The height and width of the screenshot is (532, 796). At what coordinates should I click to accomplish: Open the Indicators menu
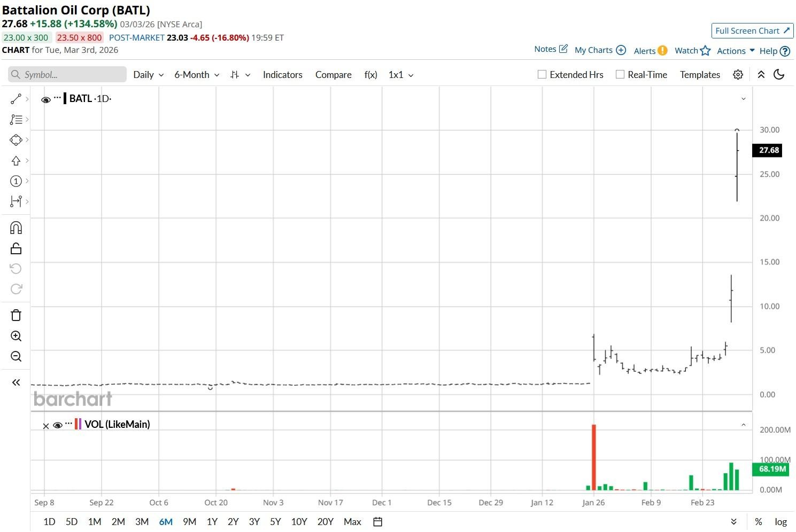pyautogui.click(x=283, y=75)
